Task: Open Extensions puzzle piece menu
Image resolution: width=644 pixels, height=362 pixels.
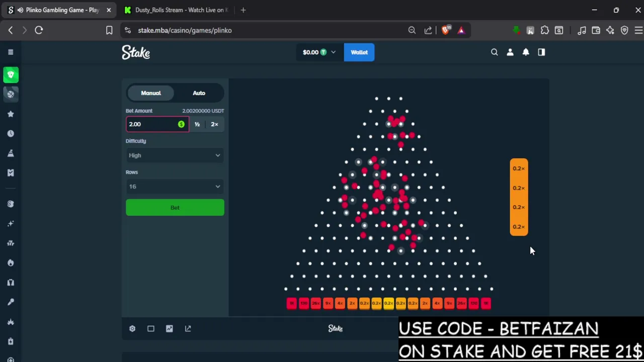Action: click(x=545, y=30)
